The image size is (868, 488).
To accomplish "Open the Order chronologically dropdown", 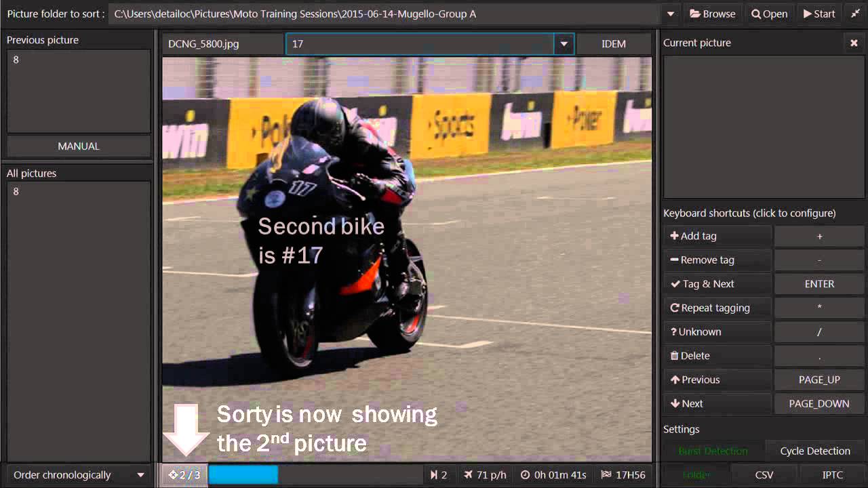I will click(79, 475).
